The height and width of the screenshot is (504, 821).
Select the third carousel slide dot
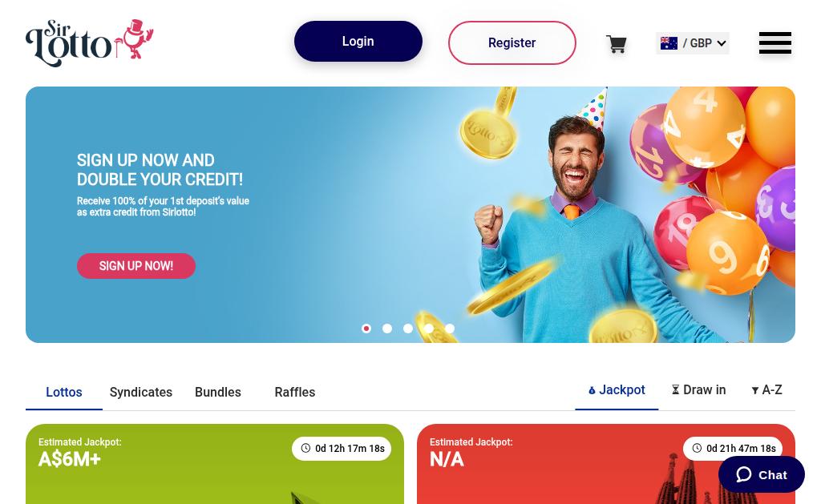pos(408,329)
